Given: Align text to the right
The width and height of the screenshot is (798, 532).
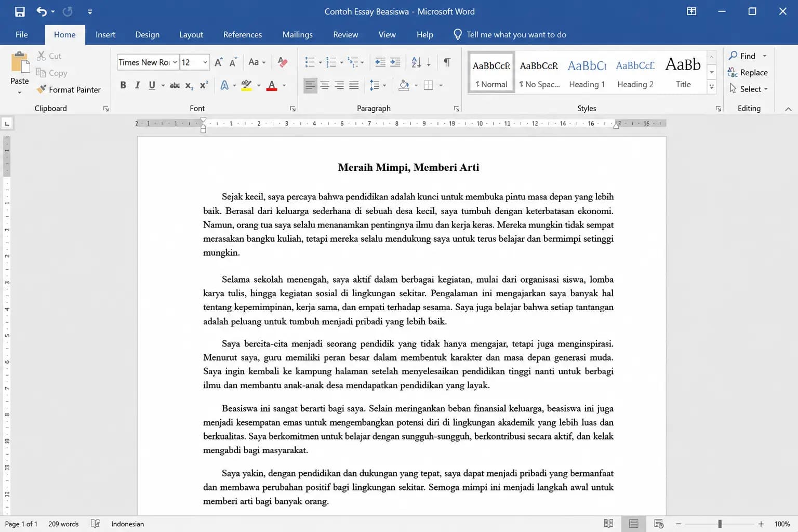Looking at the screenshot, I should [339, 85].
